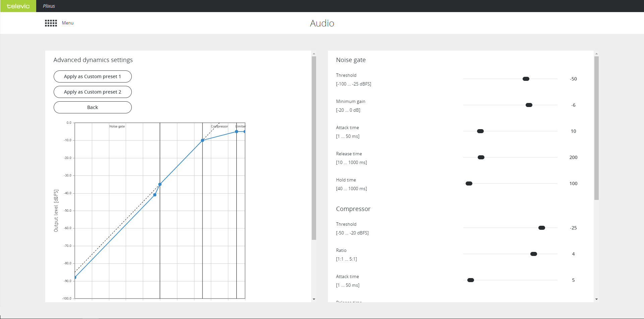Screen dimensions: 644x319
Task: Open the Menu grid icon
Action: [51, 23]
